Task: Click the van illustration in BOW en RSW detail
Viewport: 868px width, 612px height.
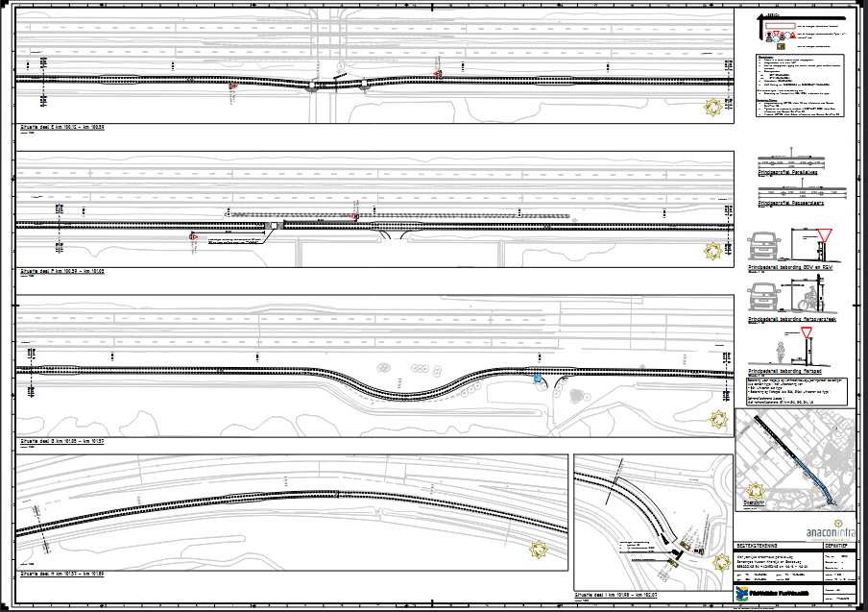Action: pyautogui.click(x=765, y=247)
